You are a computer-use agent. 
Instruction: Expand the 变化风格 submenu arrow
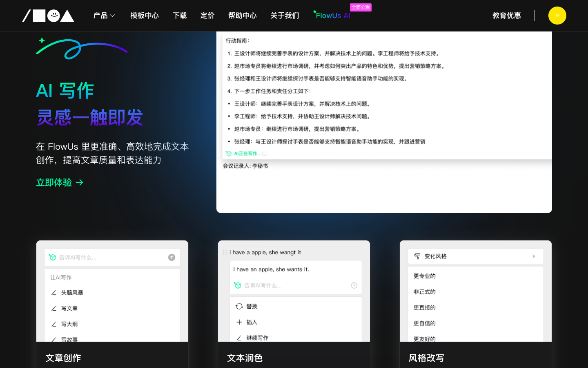(534, 256)
